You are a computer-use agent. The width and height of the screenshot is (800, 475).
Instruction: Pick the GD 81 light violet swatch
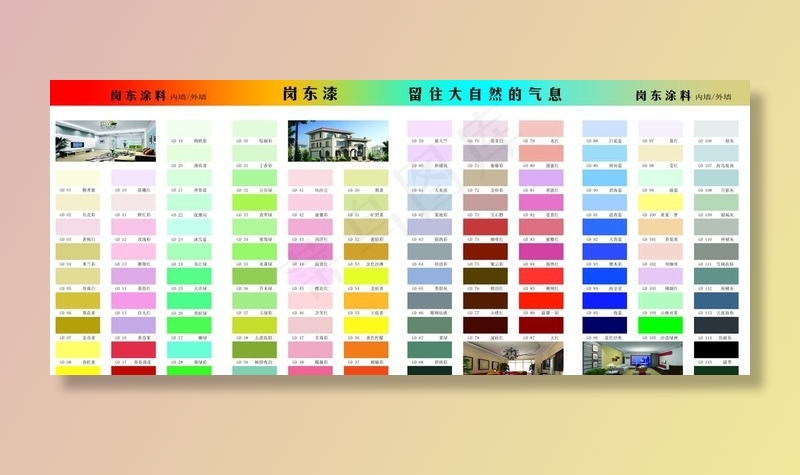click(x=541, y=178)
